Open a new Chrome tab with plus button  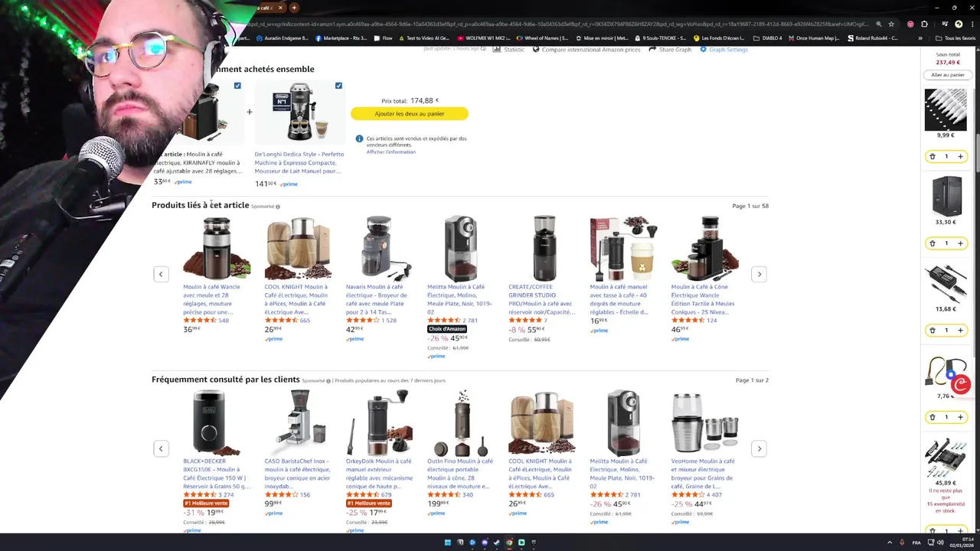click(x=293, y=8)
